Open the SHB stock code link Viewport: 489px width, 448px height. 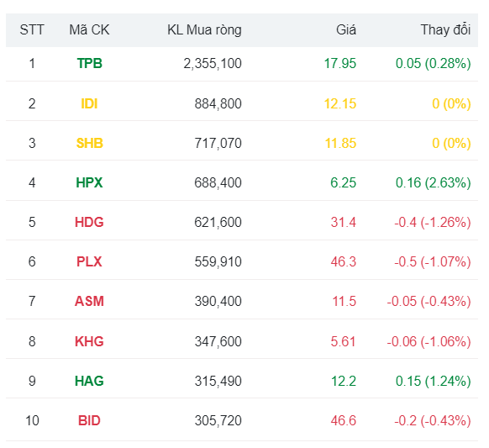pyautogui.click(x=90, y=144)
